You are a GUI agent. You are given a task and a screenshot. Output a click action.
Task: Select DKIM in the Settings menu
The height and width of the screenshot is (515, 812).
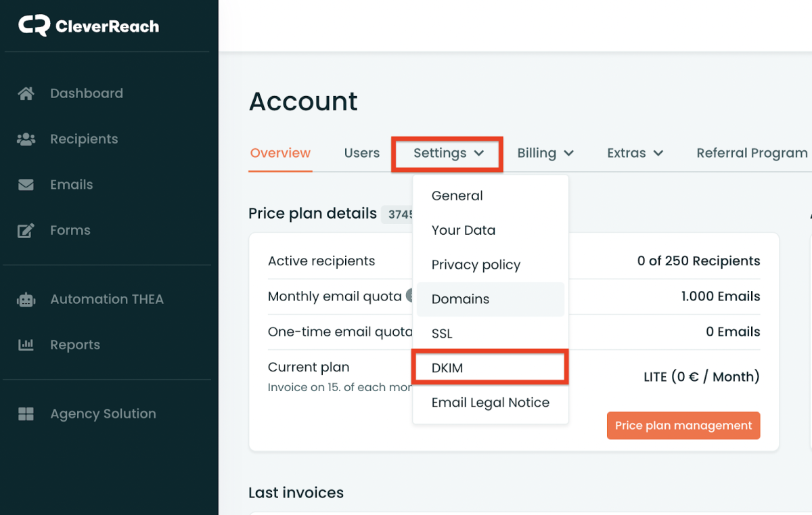tap(491, 368)
